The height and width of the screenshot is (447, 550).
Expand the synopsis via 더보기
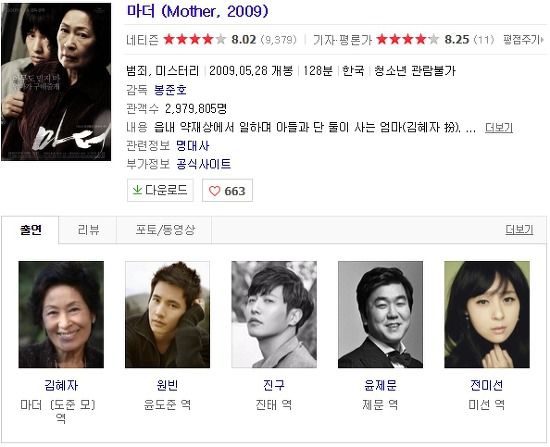click(x=499, y=127)
